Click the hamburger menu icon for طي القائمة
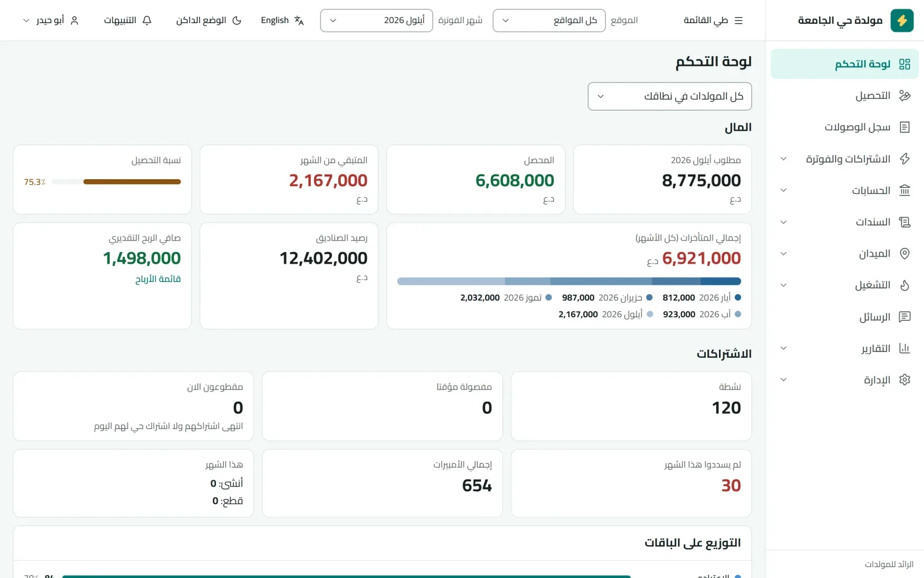This screenshot has width=924, height=578. pos(738,20)
